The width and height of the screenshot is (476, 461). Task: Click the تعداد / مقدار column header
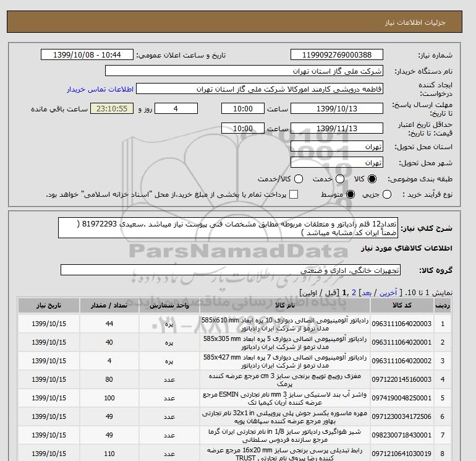coord(109,306)
